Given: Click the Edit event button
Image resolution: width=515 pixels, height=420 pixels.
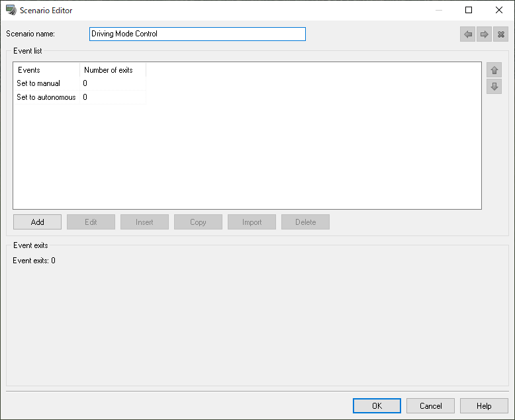Looking at the screenshot, I should coord(91,222).
